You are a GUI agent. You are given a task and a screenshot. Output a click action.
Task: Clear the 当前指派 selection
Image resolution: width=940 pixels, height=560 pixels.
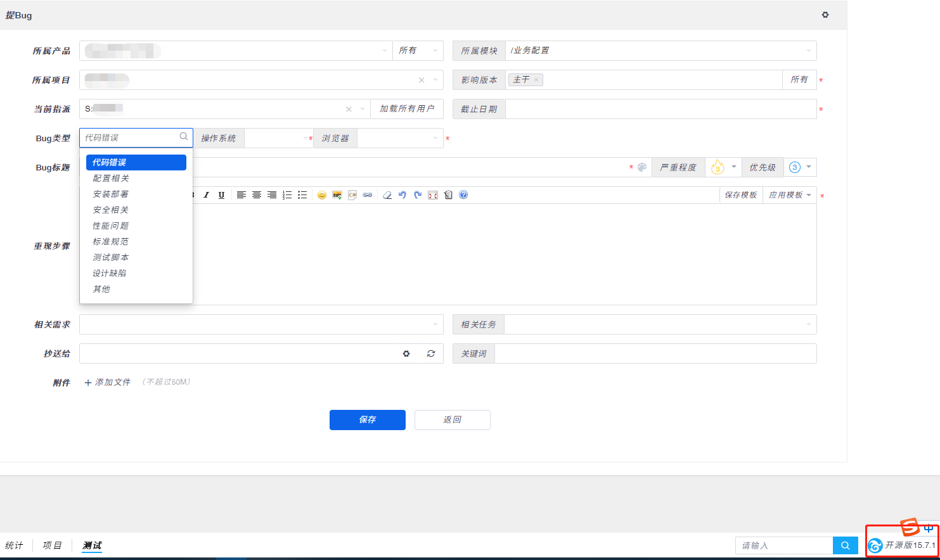(349, 109)
